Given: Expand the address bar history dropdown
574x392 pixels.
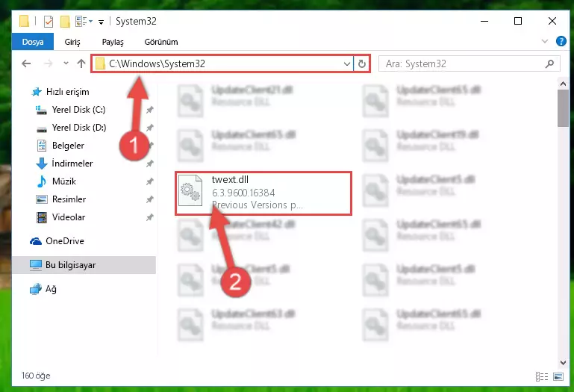Looking at the screenshot, I should pyautogui.click(x=346, y=64).
